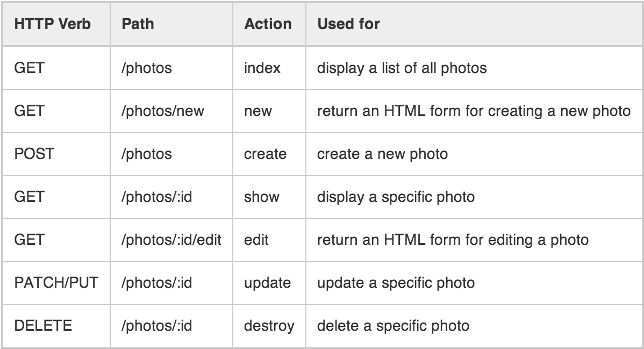This screenshot has height=349, width=644.
Task: Select the destroy action cell
Action: tap(269, 326)
